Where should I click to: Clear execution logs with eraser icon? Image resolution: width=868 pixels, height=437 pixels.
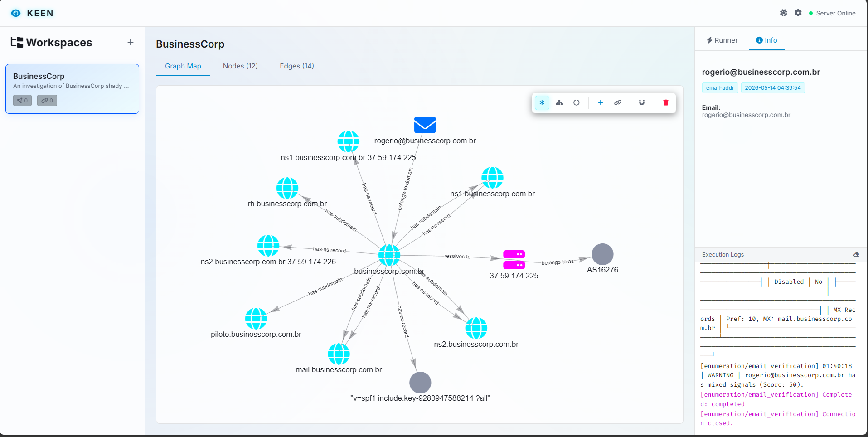coord(856,255)
